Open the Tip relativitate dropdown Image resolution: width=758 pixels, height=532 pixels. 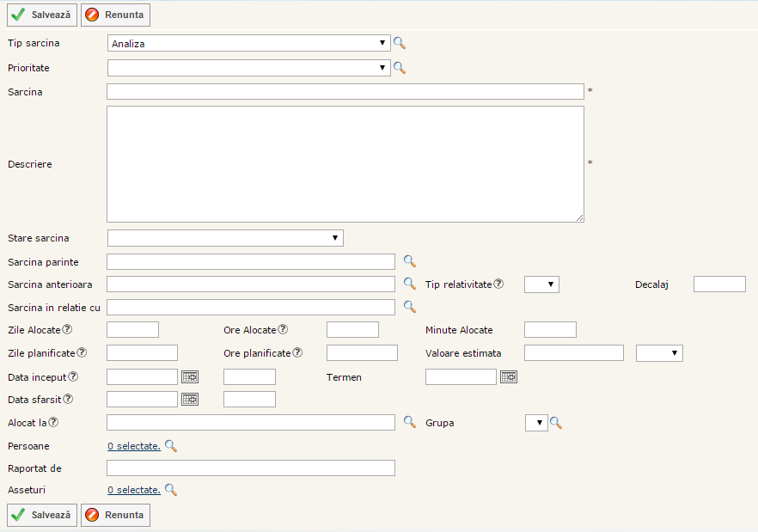click(541, 284)
